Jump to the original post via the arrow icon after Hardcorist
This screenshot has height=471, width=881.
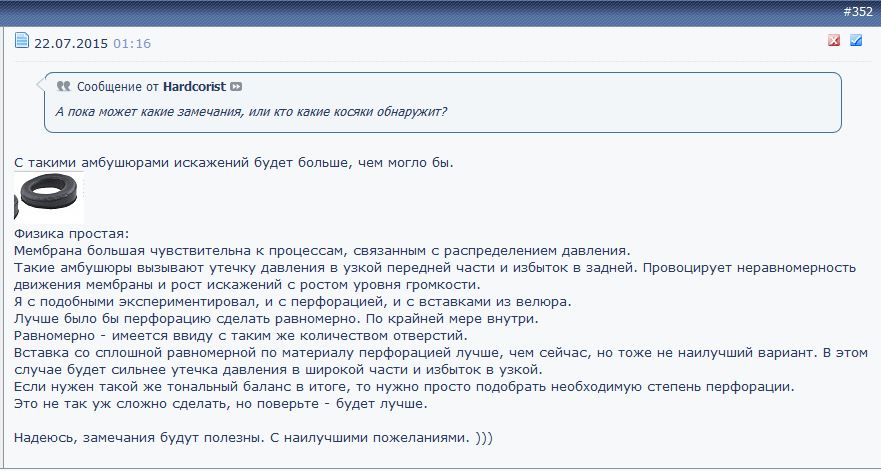236,87
